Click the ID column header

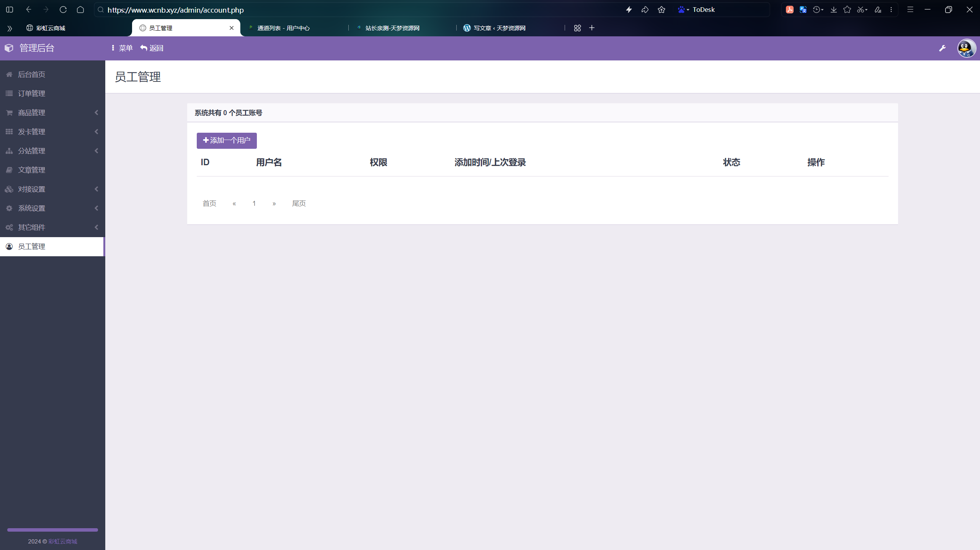(x=205, y=163)
